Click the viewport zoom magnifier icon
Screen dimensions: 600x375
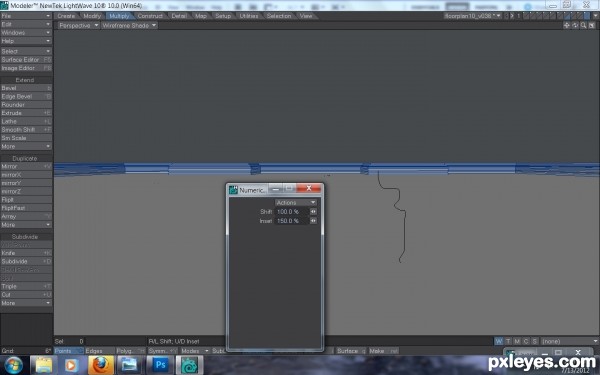[584, 25]
